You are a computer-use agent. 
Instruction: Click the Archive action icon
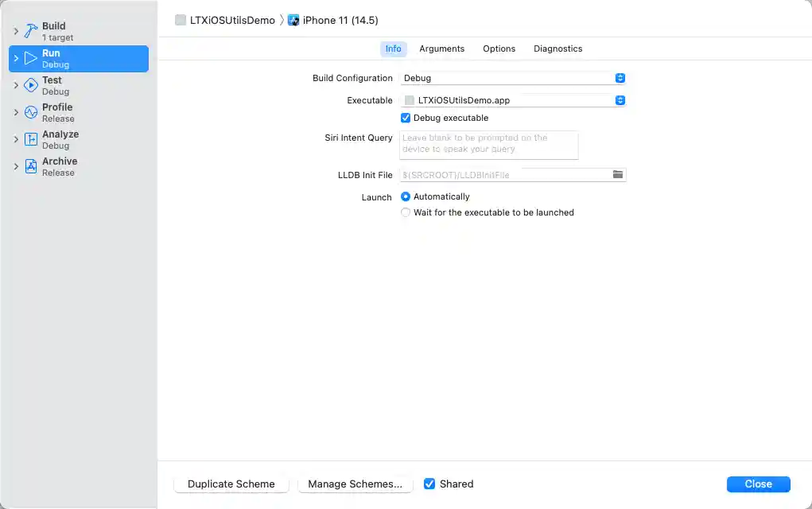[x=31, y=166]
